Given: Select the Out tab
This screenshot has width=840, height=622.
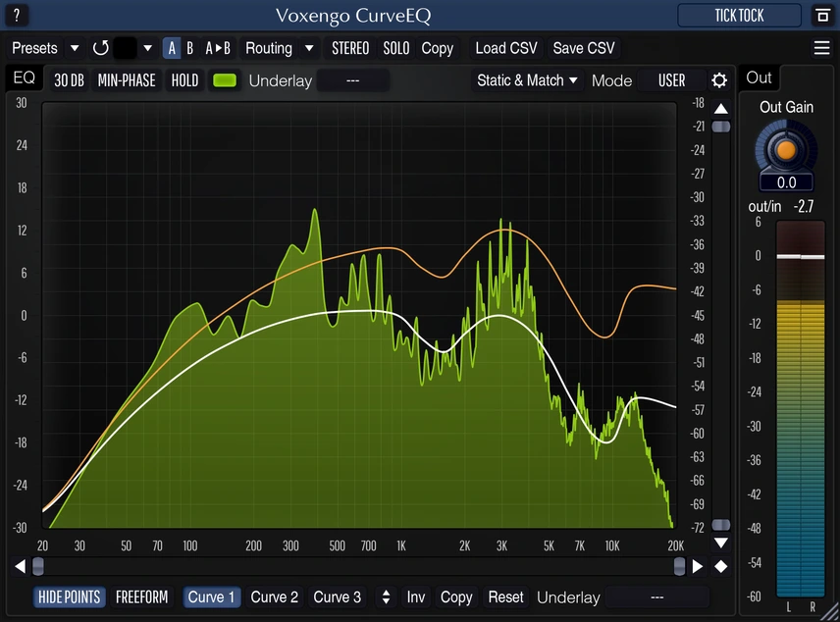Looking at the screenshot, I should (759, 78).
